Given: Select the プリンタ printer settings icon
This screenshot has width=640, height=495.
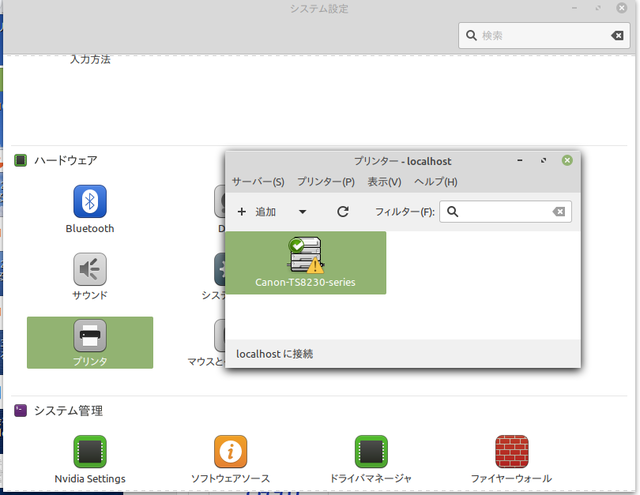Looking at the screenshot, I should 90,336.
